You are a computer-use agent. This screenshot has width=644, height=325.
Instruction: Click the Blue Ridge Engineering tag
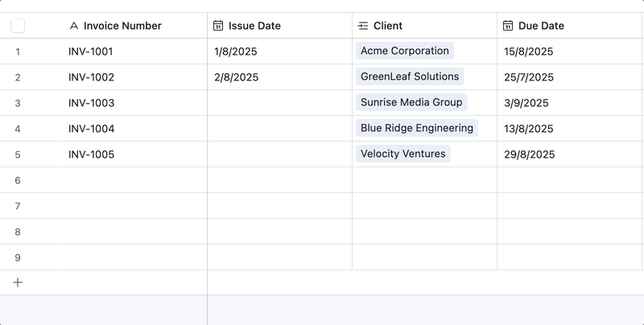(x=417, y=128)
